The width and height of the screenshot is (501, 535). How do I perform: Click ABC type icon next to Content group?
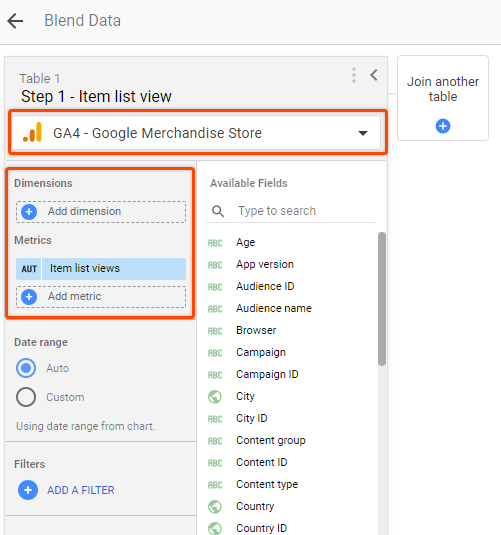[x=215, y=441]
